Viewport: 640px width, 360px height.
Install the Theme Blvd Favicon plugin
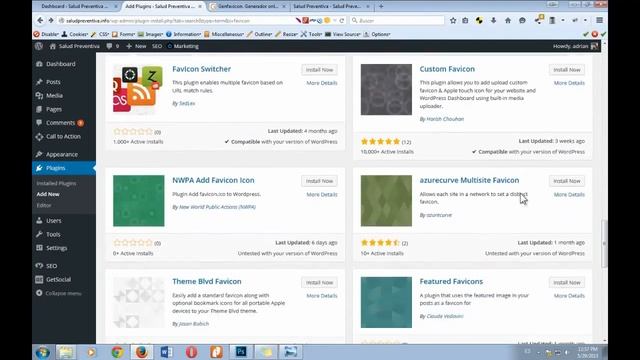tap(319, 282)
